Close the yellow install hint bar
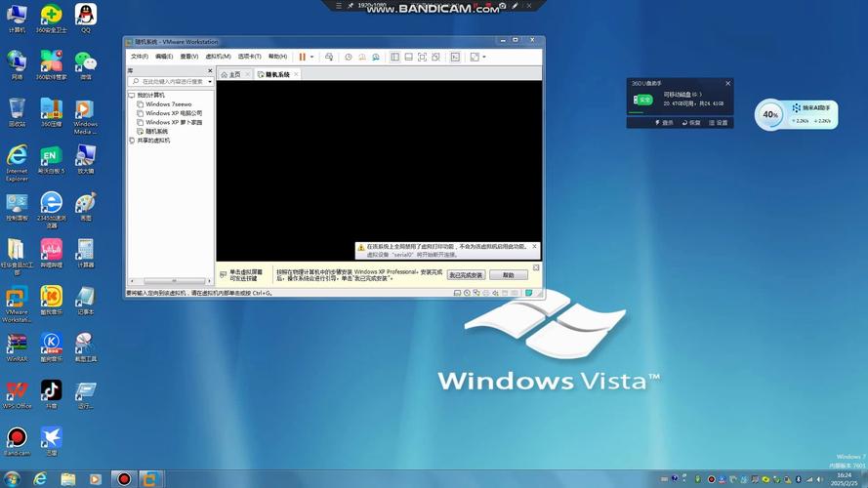Image resolution: width=868 pixels, height=488 pixels. 536,267
